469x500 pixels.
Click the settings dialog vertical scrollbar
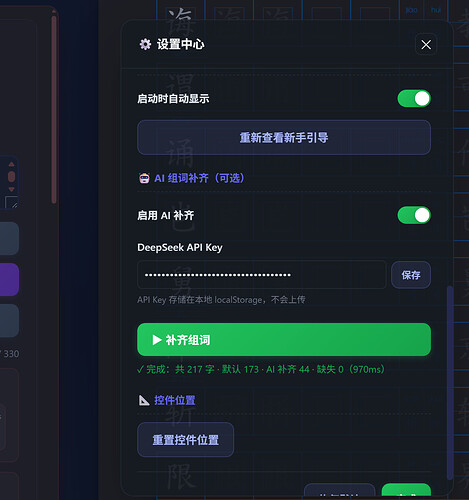point(450,382)
